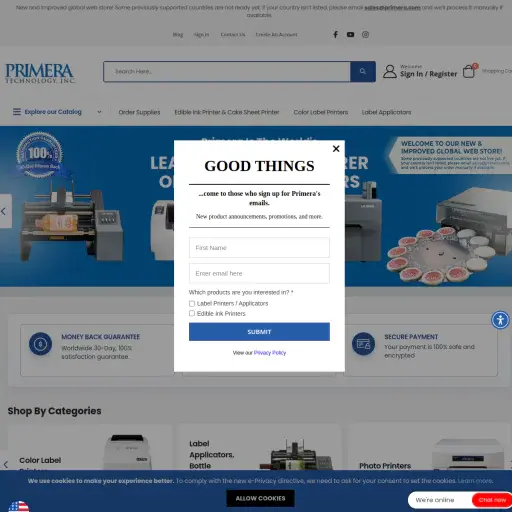The image size is (512, 512).
Task: Click the hamburger catalog menu icon
Action: [x=17, y=112]
